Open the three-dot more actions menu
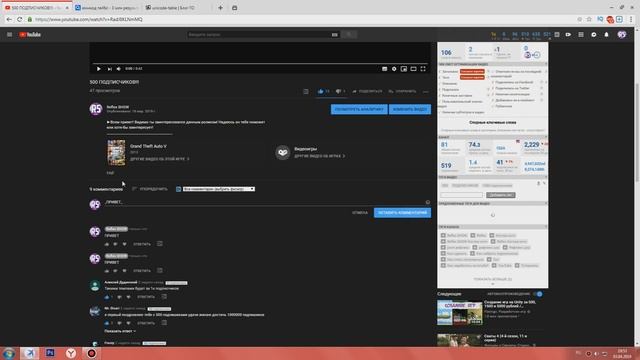Viewport: 640px width, 360px height. (x=426, y=91)
